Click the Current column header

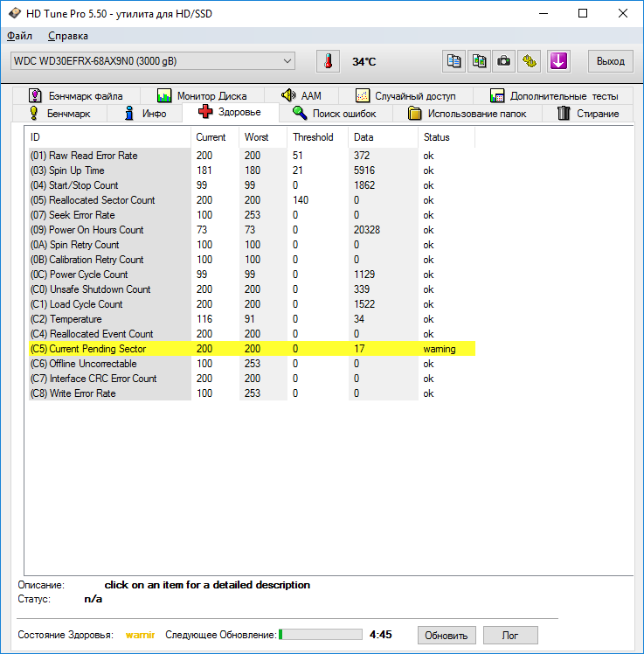point(215,137)
